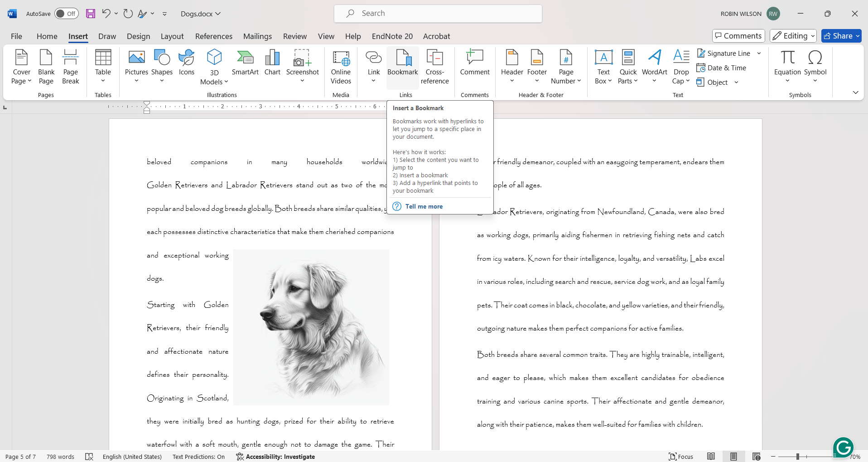This screenshot has width=868, height=462.
Task: Open the Cross-reference tool
Action: [434, 66]
